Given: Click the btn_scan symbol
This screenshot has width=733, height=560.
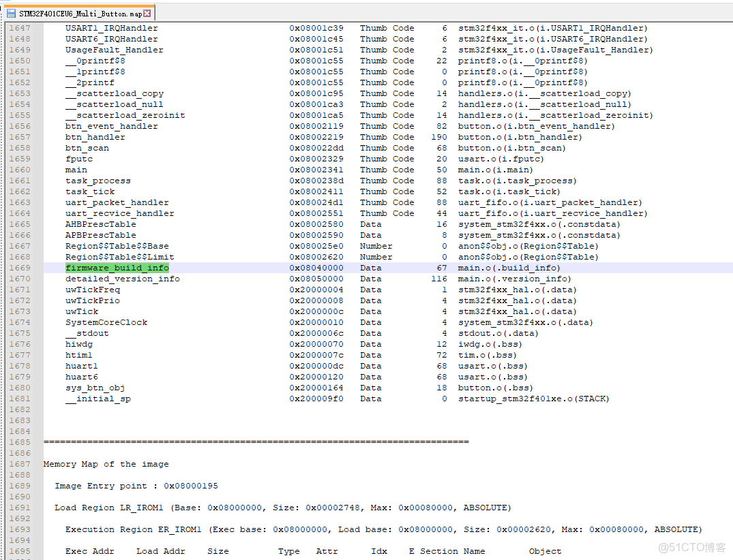Looking at the screenshot, I should (87, 148).
